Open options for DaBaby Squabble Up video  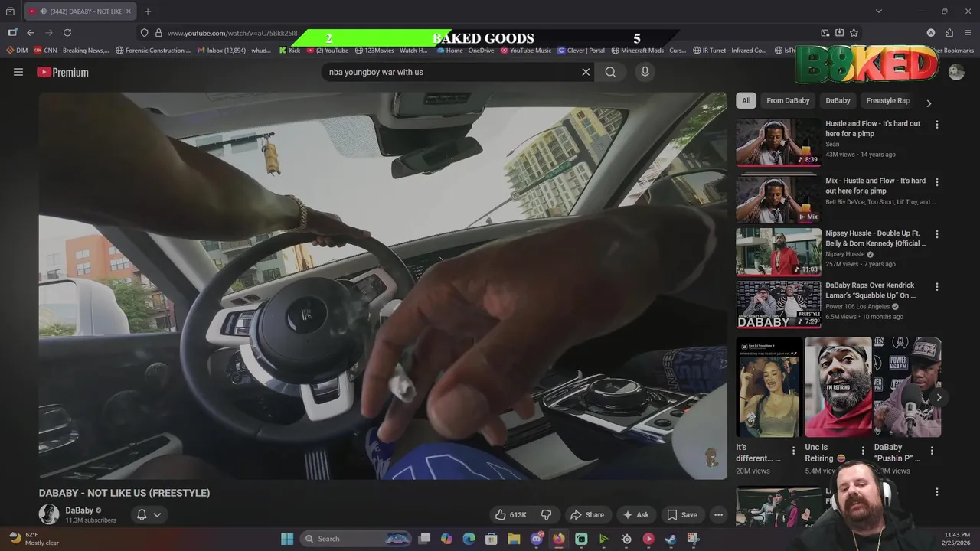click(x=936, y=287)
